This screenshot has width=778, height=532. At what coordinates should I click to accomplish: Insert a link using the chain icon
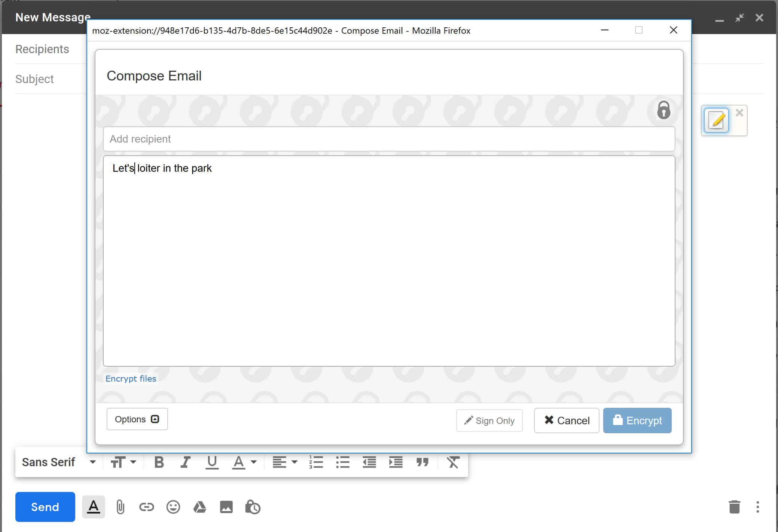pyautogui.click(x=146, y=507)
